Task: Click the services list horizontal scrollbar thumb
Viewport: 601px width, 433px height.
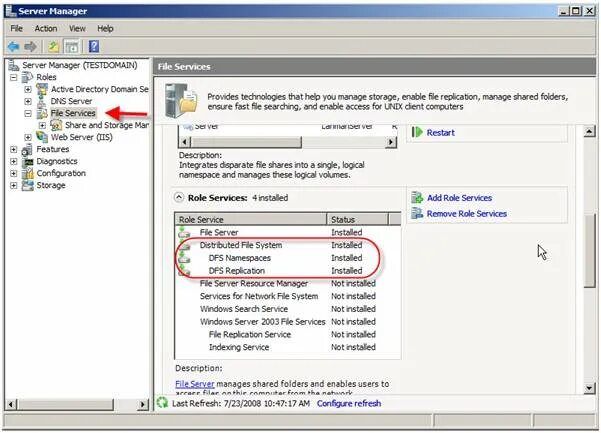Action: 246,142
